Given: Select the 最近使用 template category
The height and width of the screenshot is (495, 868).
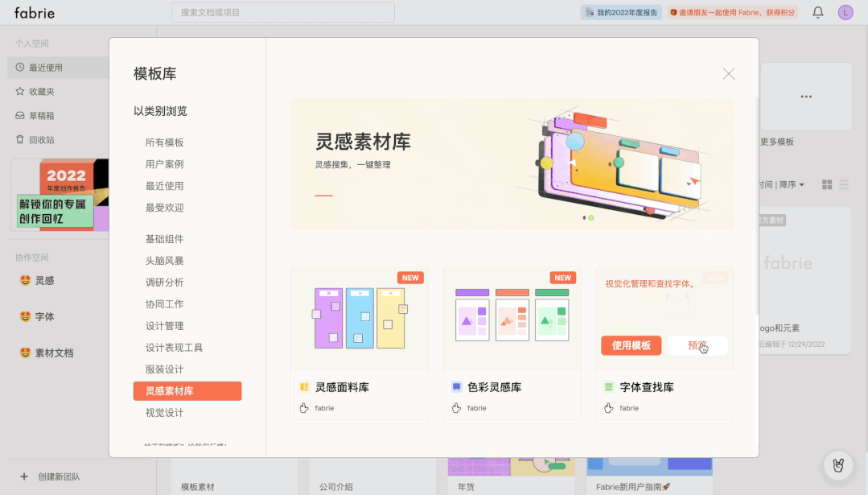Looking at the screenshot, I should click(x=164, y=186).
